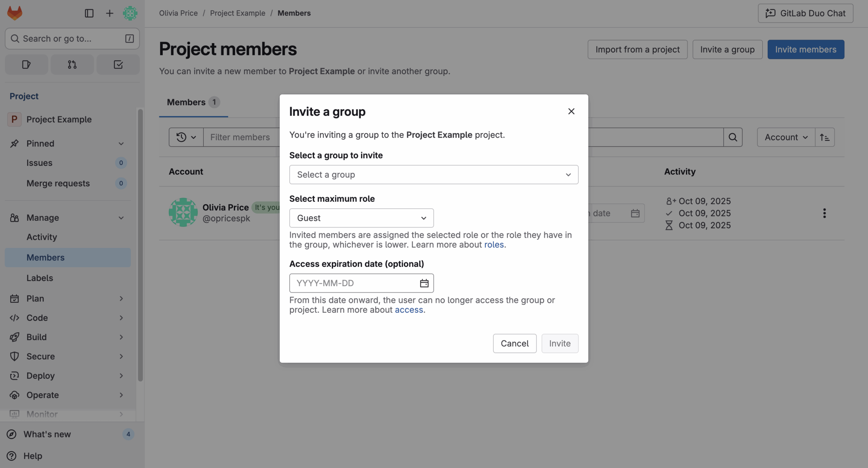This screenshot has width=868, height=468.
Task: Open the merge requests shortcut icon
Action: pos(72,64)
